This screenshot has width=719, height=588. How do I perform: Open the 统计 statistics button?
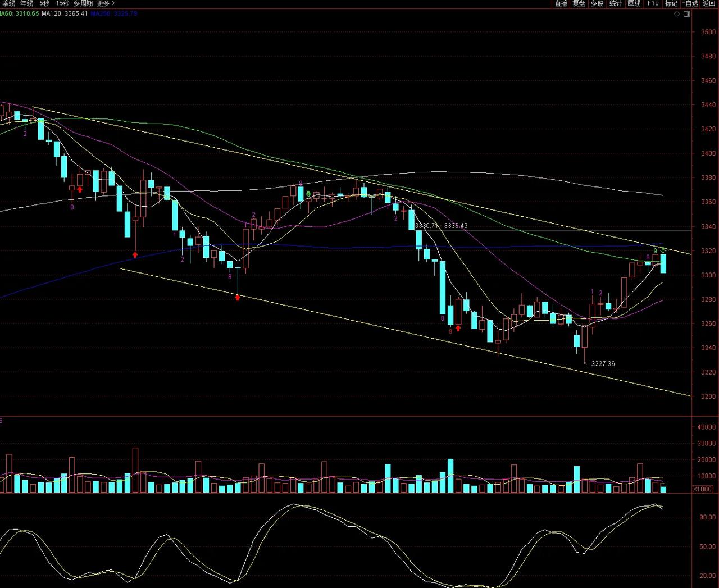616,3
